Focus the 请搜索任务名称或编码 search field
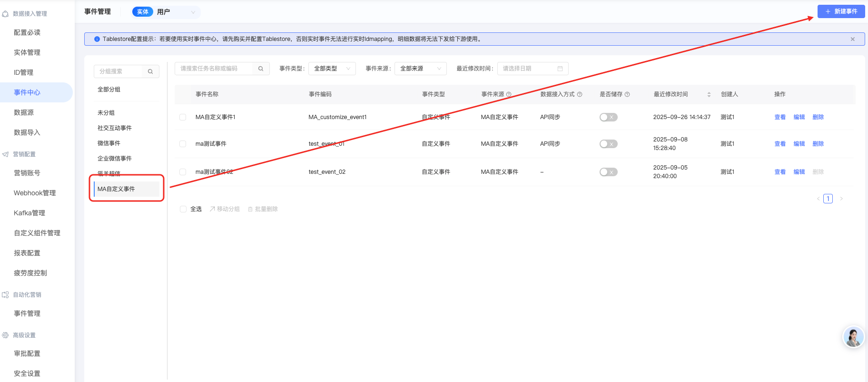 point(214,69)
